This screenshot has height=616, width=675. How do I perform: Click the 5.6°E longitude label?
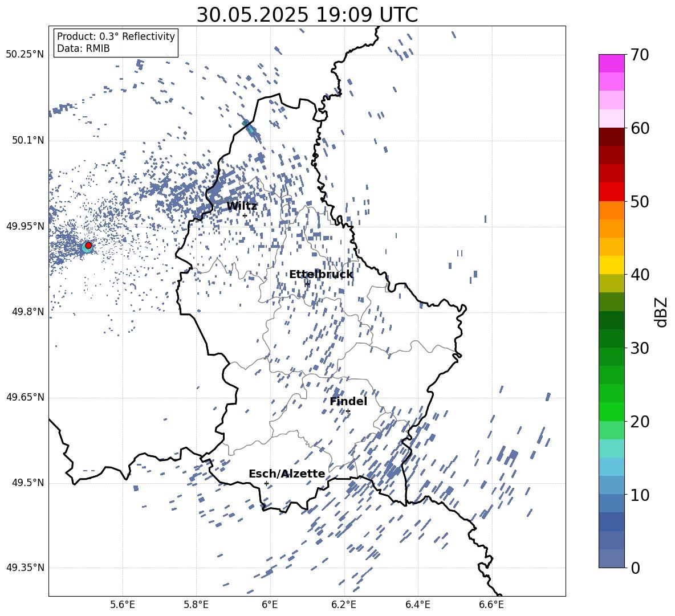click(123, 605)
